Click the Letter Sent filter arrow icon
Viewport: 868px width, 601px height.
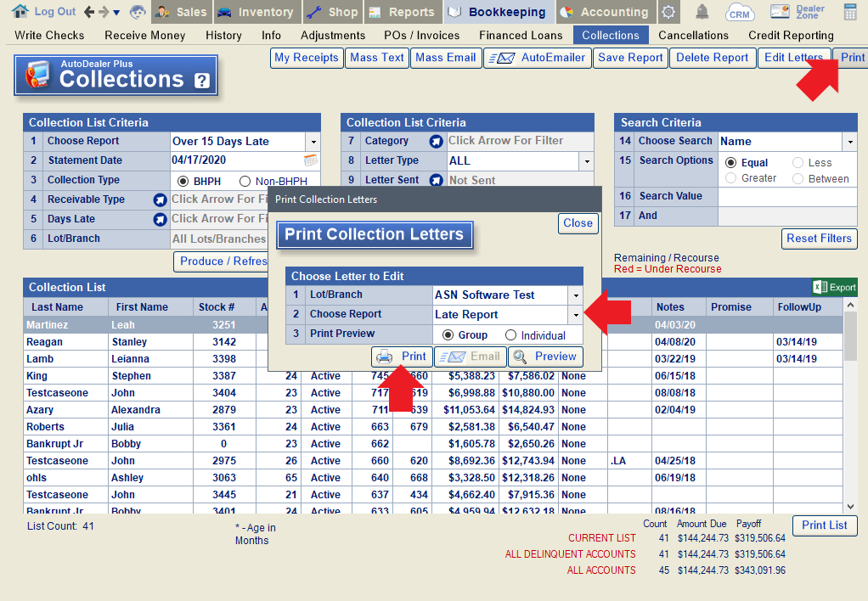point(437,180)
